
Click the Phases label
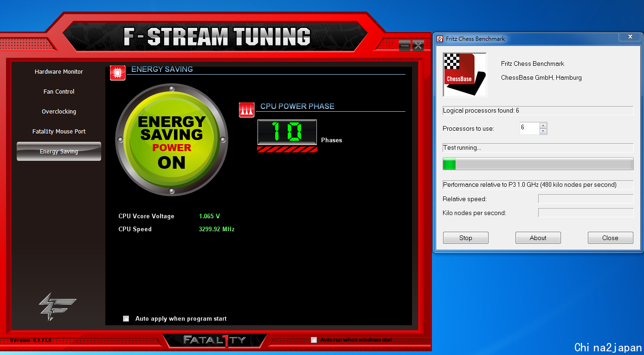(x=332, y=140)
